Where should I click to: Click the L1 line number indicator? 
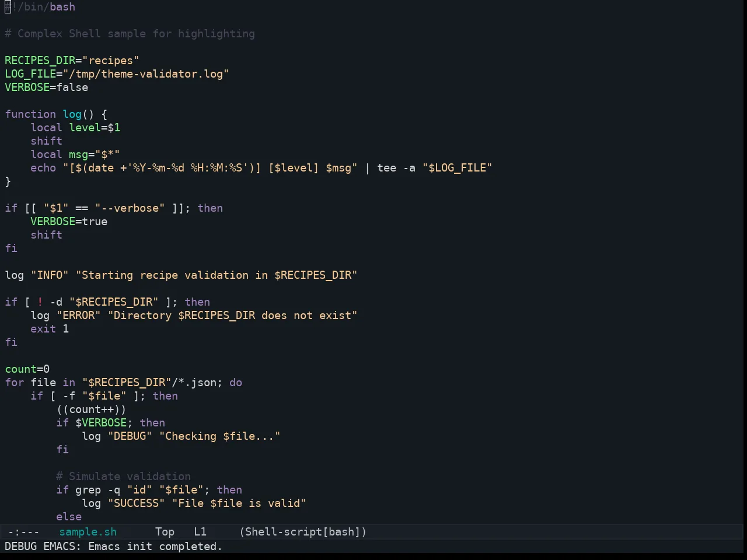(x=200, y=532)
